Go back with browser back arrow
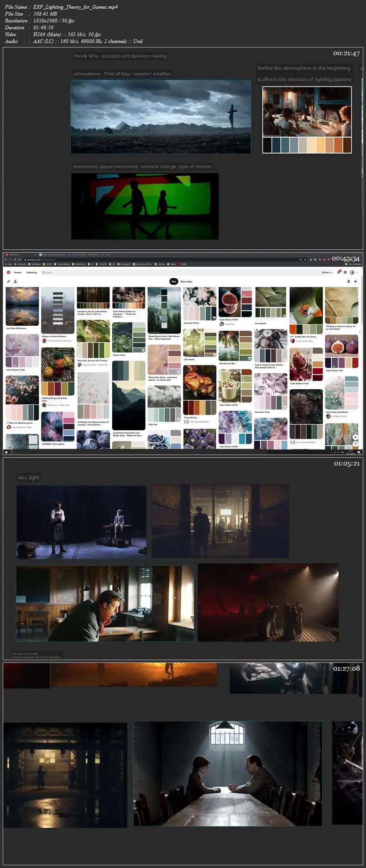The width and height of the screenshot is (366, 868). (5, 259)
